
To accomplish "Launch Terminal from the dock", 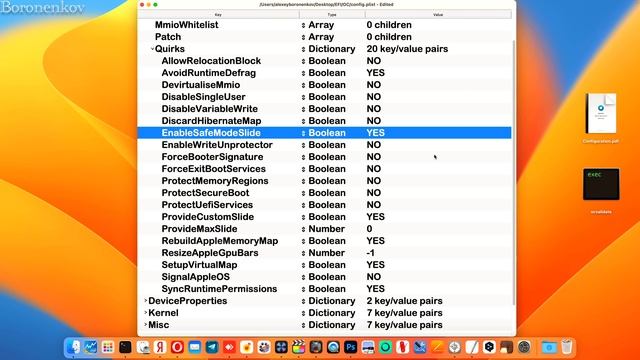I will [x=125, y=347].
